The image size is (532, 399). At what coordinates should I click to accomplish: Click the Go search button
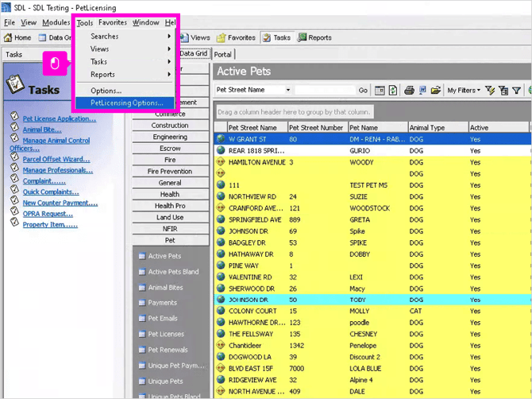pos(363,91)
